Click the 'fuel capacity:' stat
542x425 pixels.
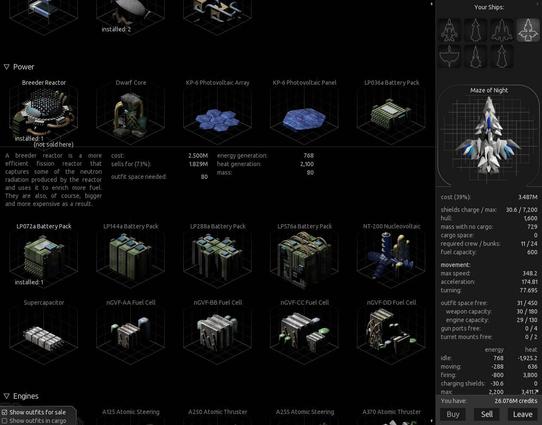[x=458, y=252]
